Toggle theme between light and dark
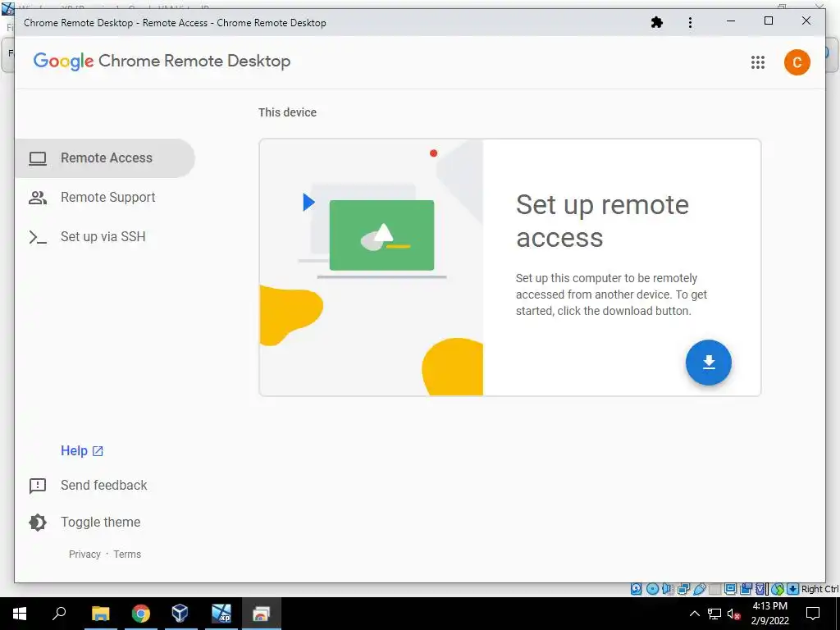 tap(84, 523)
